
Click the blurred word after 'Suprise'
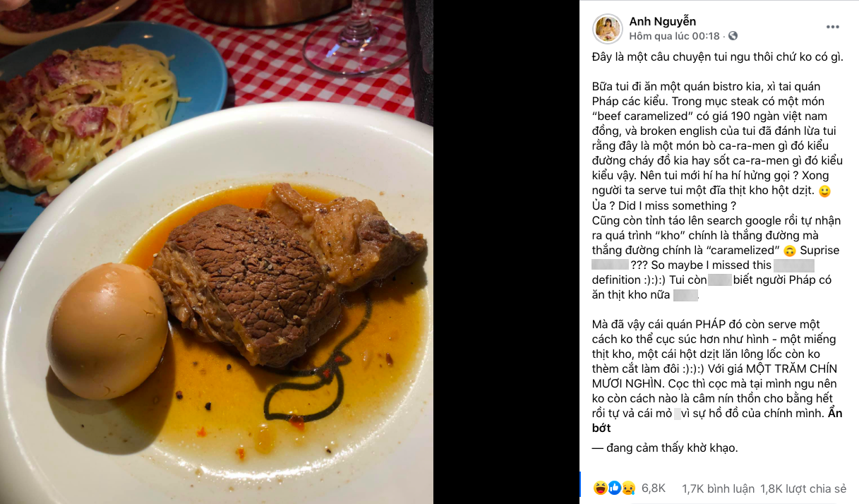point(610,265)
